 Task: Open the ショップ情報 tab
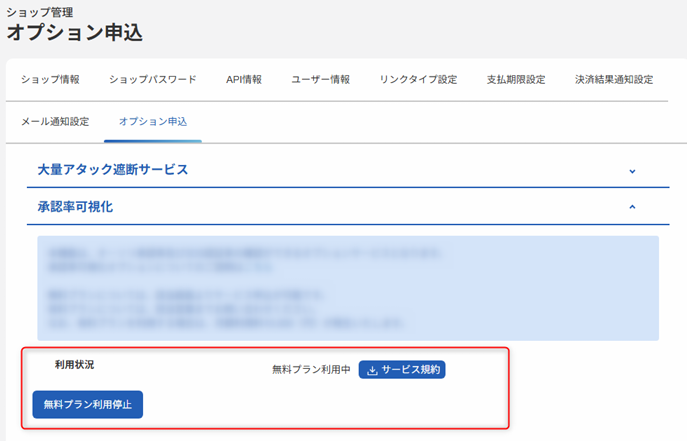coord(50,80)
